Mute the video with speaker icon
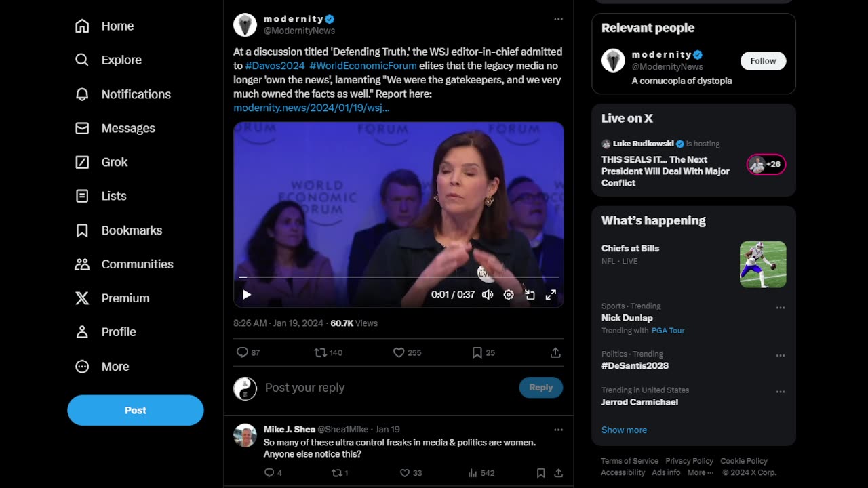The width and height of the screenshot is (868, 488). point(488,295)
